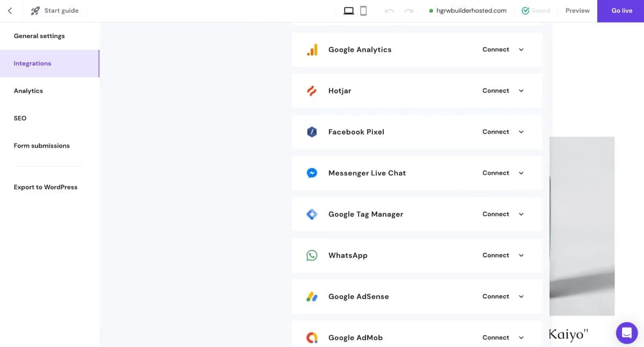The image size is (644, 347).
Task: Click the redo arrow icon
Action: 409,11
